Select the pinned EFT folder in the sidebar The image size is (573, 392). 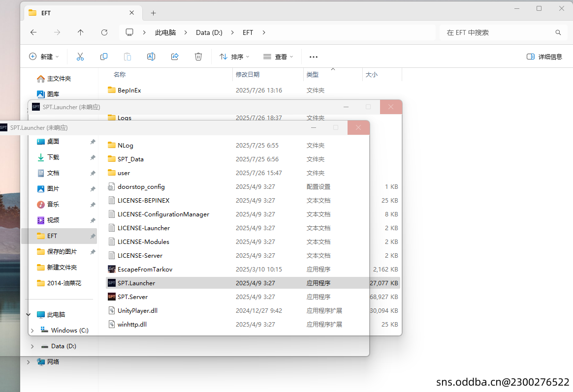(59, 236)
